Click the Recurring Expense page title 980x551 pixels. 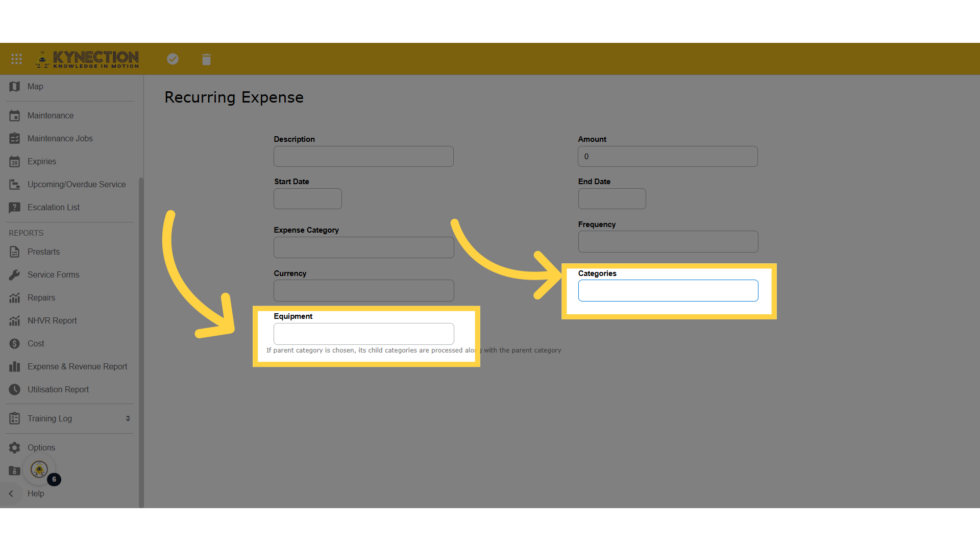coord(234,97)
